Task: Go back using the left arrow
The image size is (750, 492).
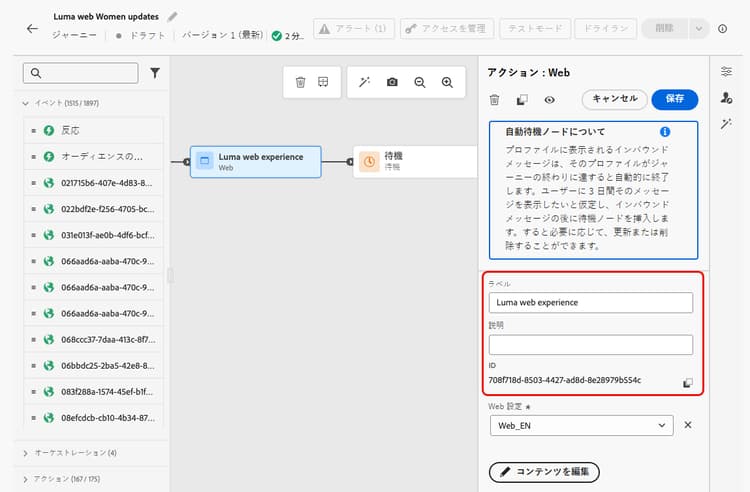Action: click(32, 29)
